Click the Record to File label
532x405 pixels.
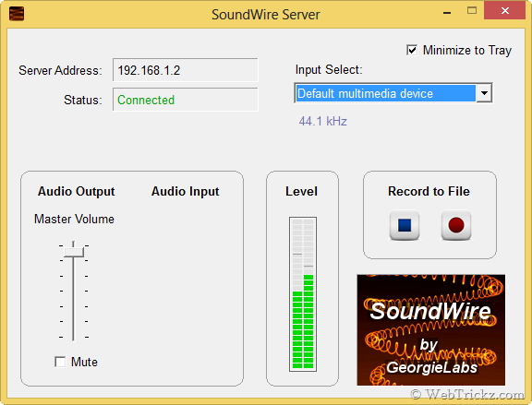(x=429, y=192)
